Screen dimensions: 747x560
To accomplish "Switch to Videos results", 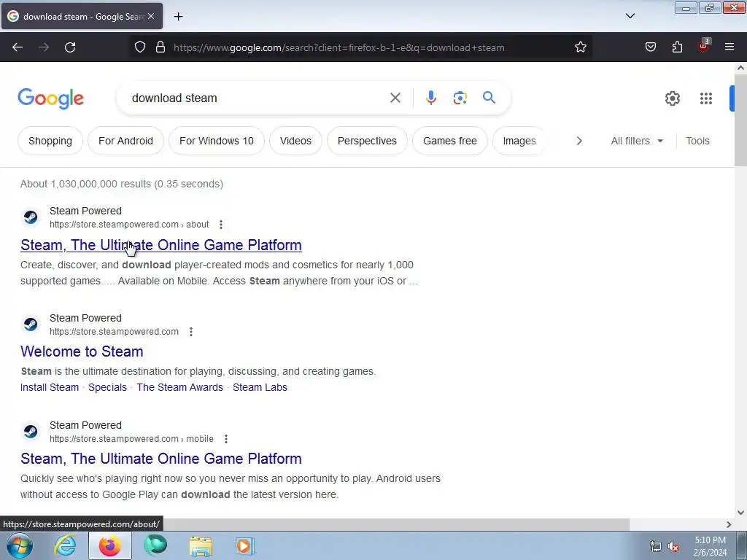I will pyautogui.click(x=295, y=141).
